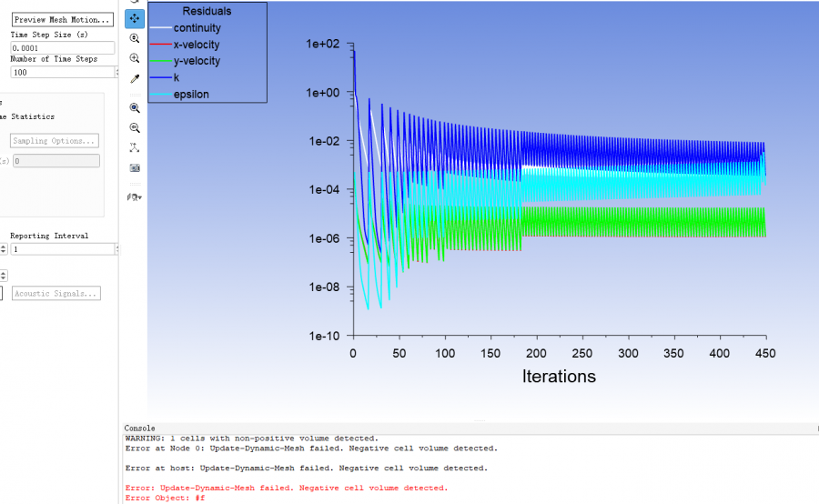Click the Save Picture camera icon
This screenshot has height=504, width=819.
[135, 168]
